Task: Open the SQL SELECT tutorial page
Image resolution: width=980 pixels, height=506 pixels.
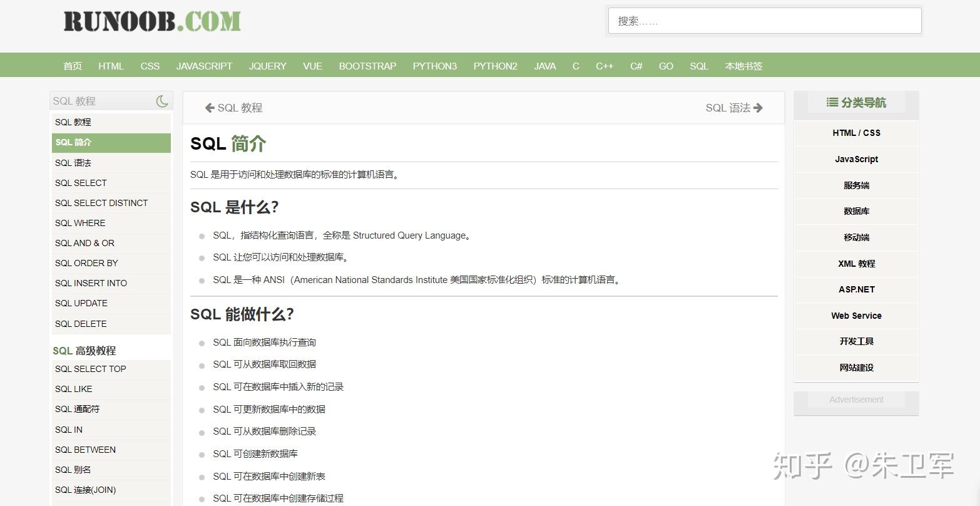Action: click(x=80, y=183)
